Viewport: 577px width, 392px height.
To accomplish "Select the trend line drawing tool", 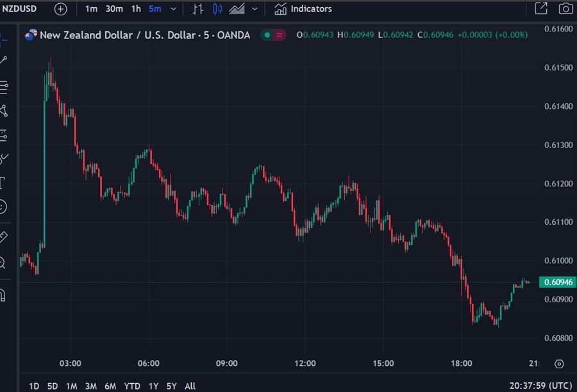I will [3, 60].
